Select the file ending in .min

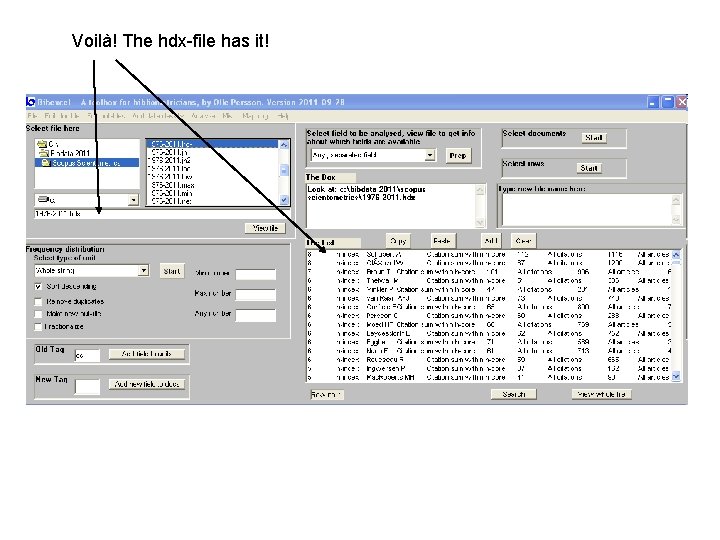pos(213,193)
